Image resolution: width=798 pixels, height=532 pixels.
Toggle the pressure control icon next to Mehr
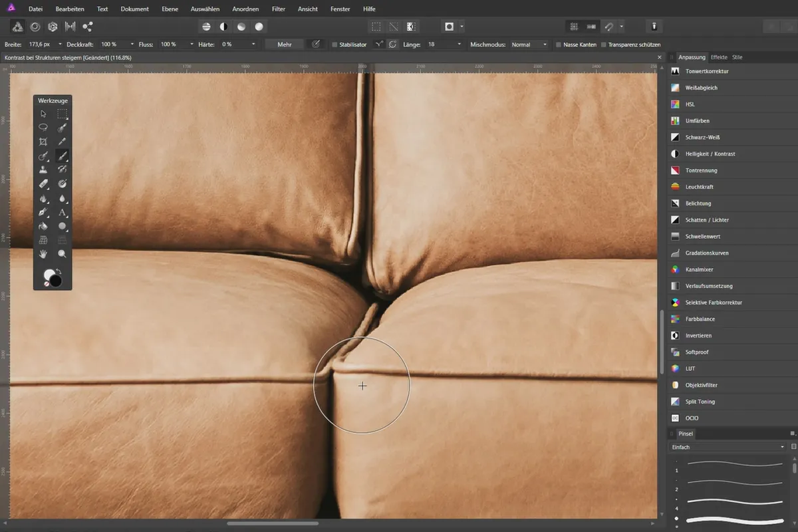click(316, 45)
